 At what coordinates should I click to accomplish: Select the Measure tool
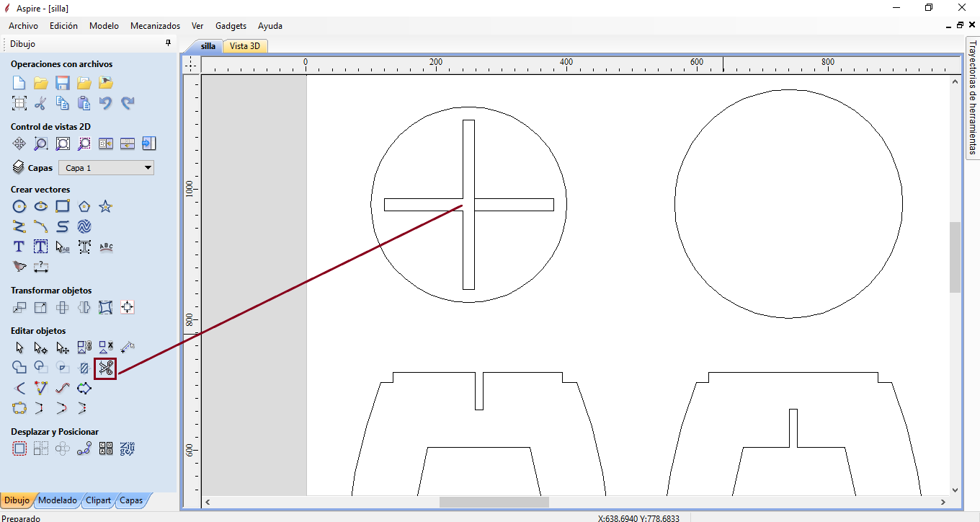click(x=128, y=348)
